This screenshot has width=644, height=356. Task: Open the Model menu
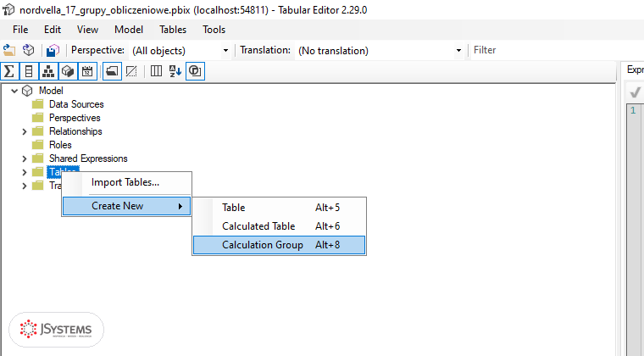129,30
